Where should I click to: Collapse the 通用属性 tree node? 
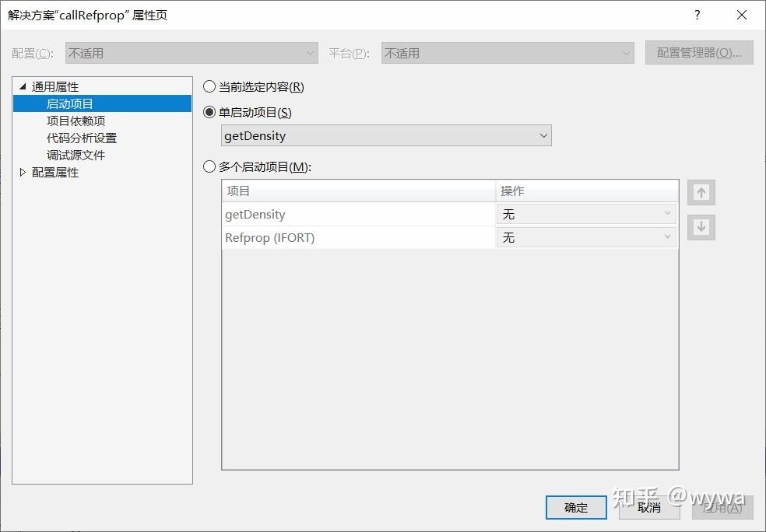click(x=22, y=86)
